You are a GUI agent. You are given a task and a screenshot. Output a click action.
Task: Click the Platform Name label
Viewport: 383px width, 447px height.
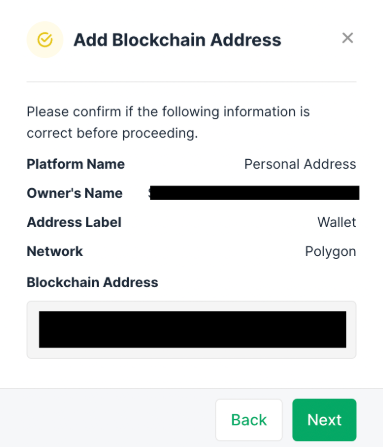pyautogui.click(x=76, y=164)
